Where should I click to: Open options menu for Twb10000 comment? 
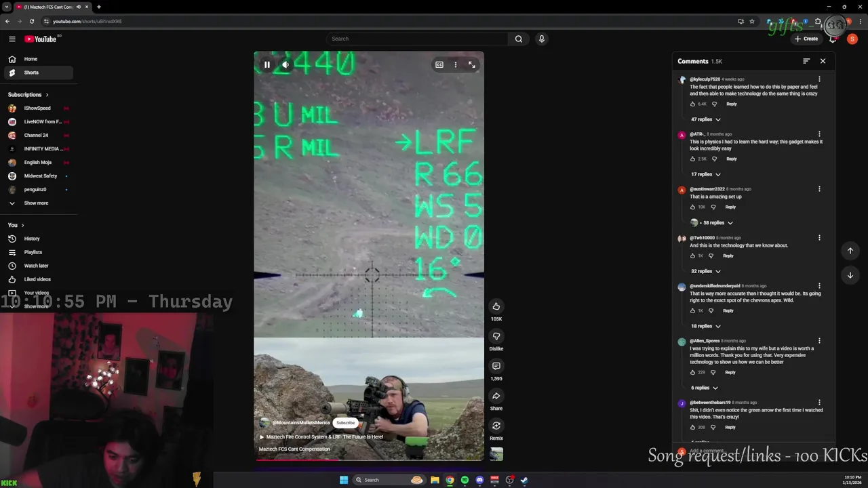pyautogui.click(x=819, y=238)
